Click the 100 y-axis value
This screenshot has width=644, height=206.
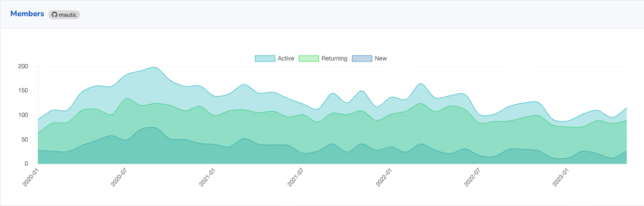pyautogui.click(x=23, y=115)
